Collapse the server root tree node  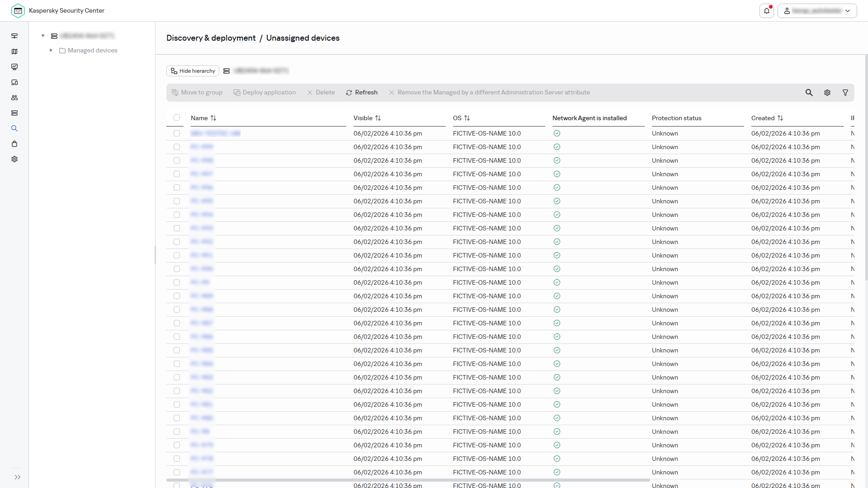coord(43,36)
